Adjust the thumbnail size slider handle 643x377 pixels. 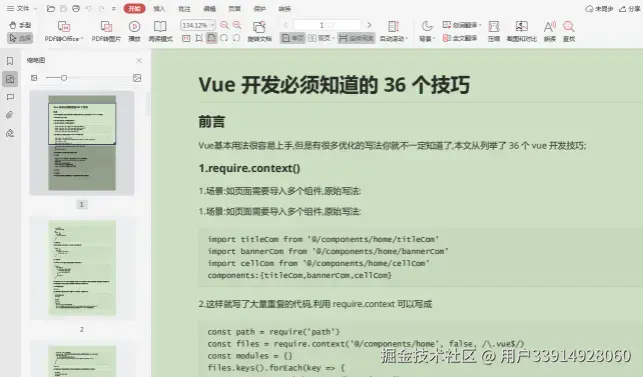(64, 78)
